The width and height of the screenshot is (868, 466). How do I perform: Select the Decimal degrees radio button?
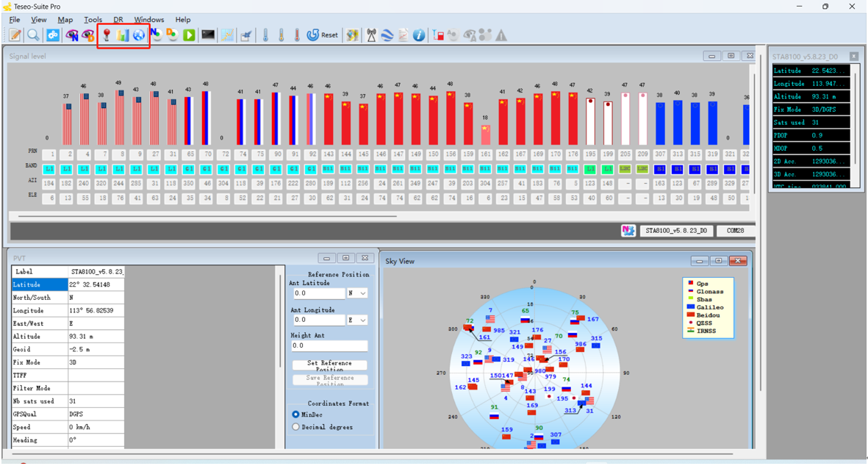296,427
